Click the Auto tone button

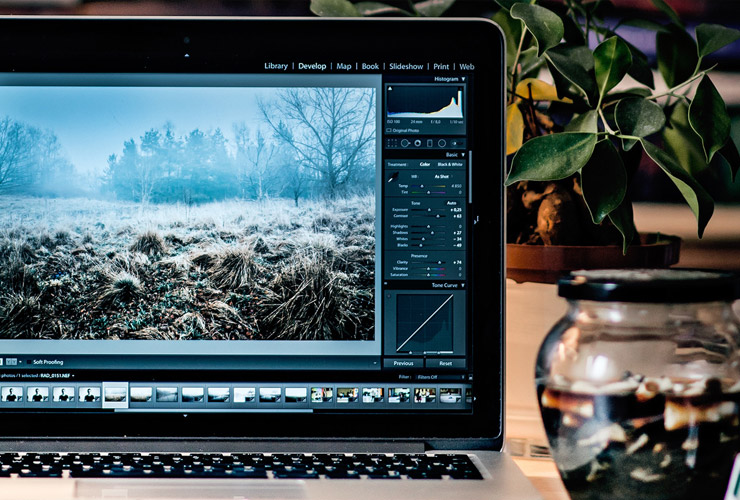[452, 203]
